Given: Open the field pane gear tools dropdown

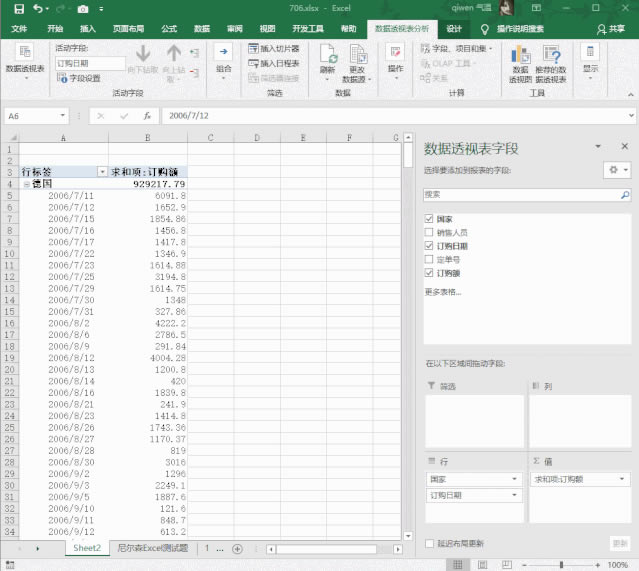Looking at the screenshot, I should (x=617, y=170).
